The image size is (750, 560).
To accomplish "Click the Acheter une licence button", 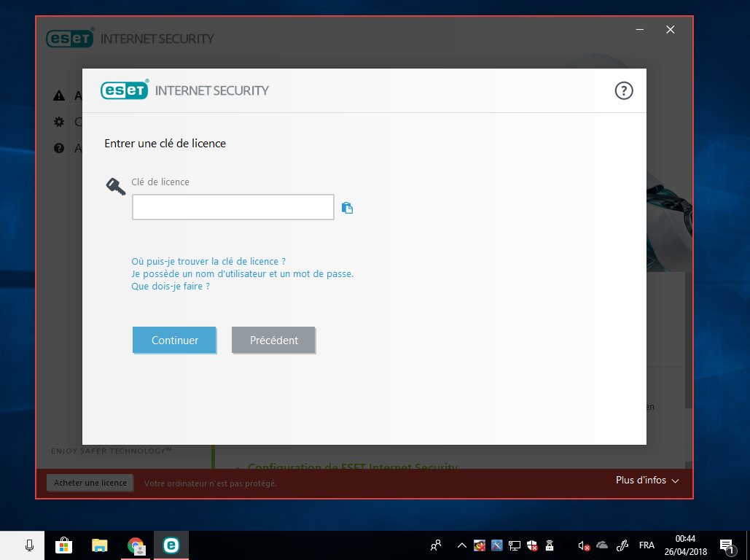I will coord(90,483).
